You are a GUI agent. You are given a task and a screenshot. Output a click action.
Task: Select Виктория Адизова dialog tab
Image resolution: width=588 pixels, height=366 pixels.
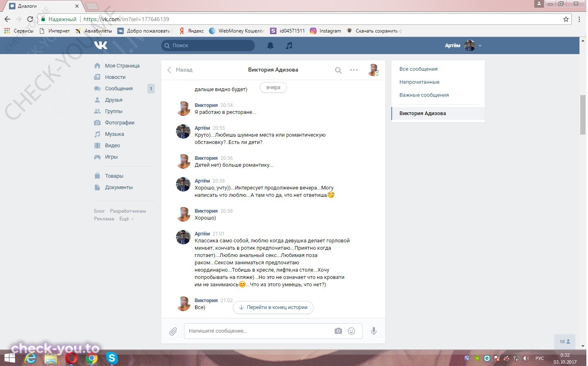438,113
